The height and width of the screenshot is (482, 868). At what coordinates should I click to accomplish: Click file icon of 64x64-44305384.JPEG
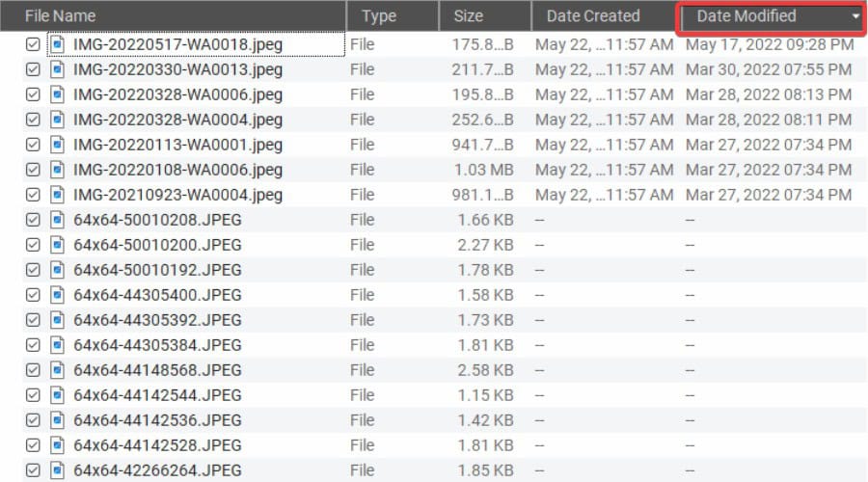click(x=57, y=345)
